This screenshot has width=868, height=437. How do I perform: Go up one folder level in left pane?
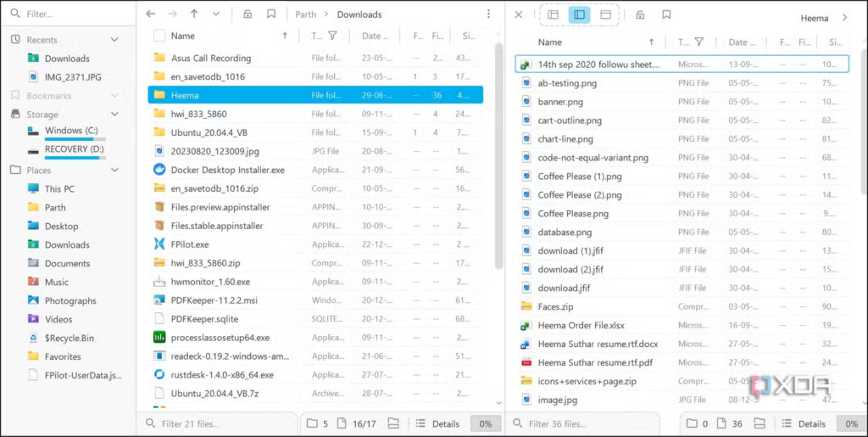194,14
